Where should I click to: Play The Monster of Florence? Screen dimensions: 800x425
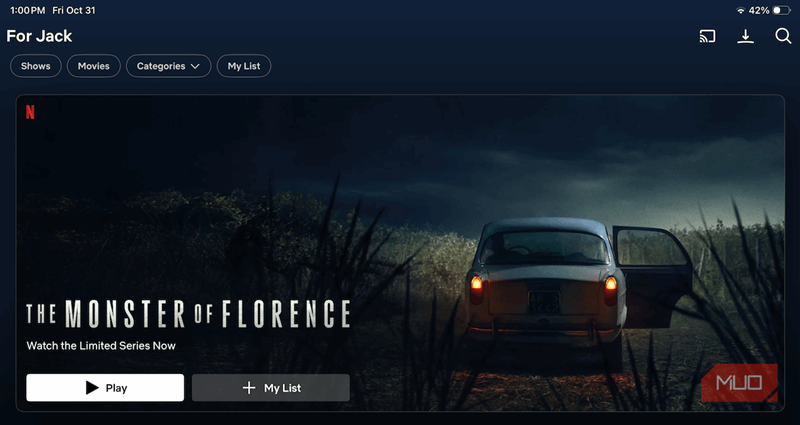click(105, 388)
